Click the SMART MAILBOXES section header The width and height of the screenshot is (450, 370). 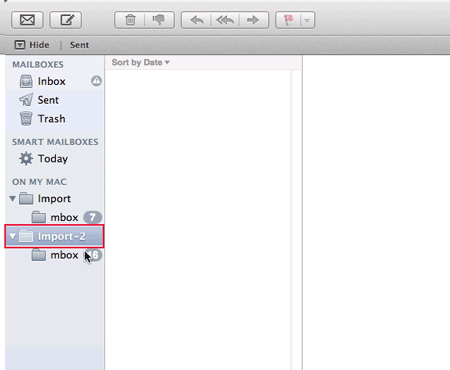coord(55,142)
